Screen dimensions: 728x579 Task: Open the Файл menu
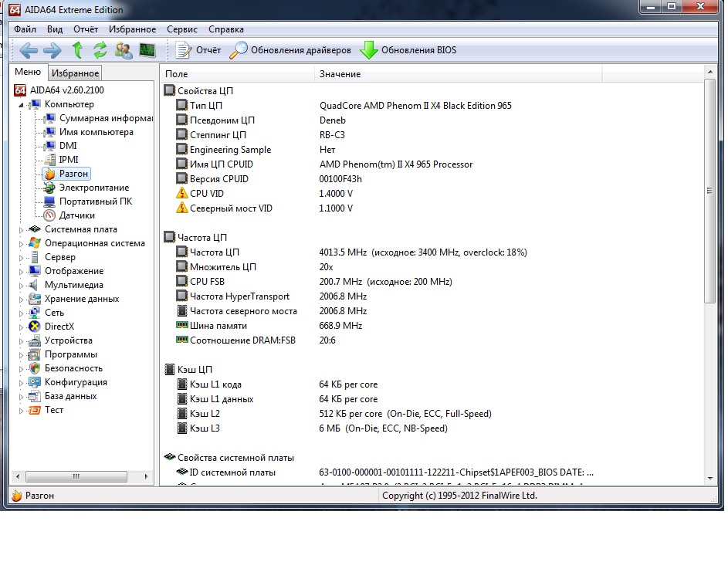(25, 29)
